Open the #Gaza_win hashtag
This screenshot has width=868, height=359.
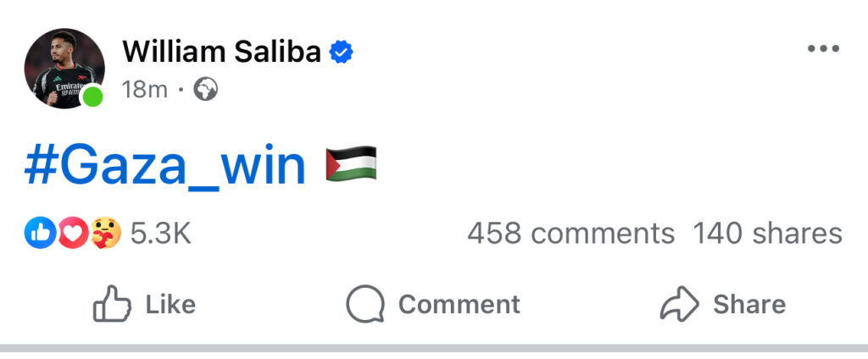tap(164, 167)
